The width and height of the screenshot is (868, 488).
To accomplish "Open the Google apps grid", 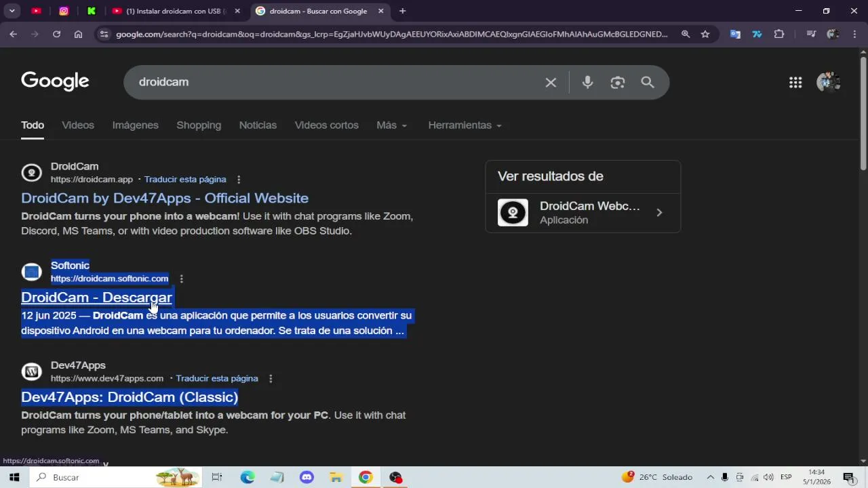I will [795, 82].
